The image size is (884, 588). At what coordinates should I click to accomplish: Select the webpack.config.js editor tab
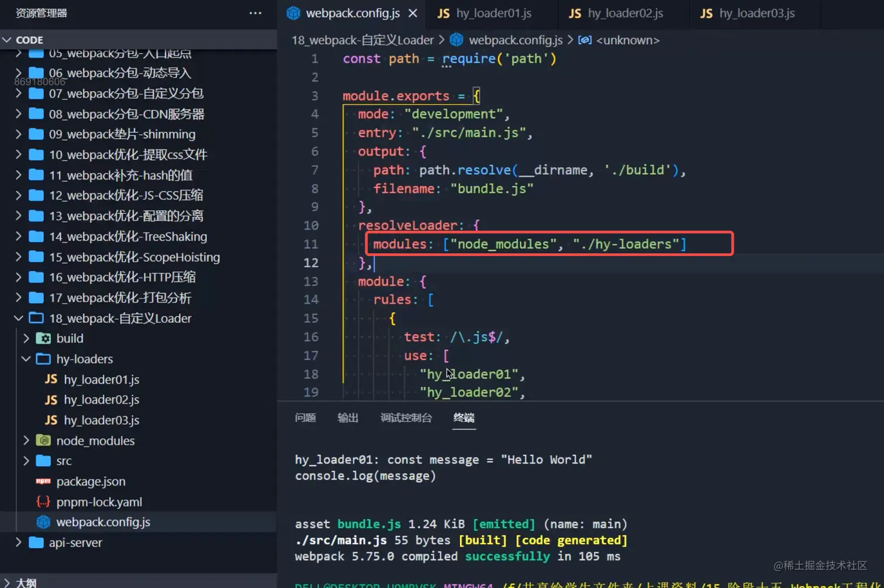[353, 13]
